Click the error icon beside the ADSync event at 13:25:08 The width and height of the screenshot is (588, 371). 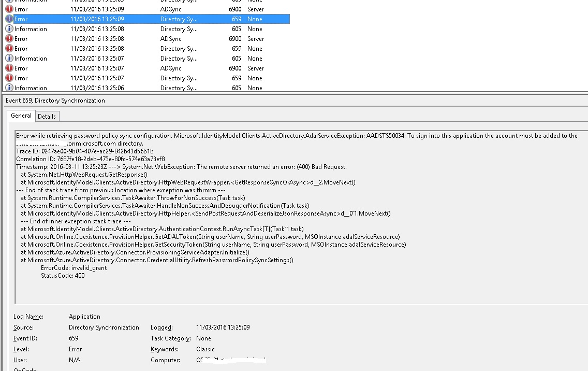[x=8, y=38]
